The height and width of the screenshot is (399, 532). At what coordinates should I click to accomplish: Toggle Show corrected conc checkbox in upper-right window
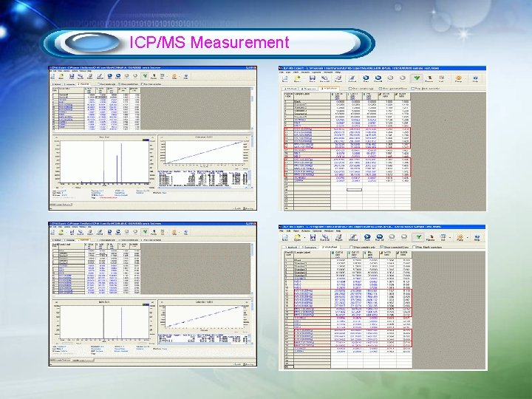click(381, 88)
